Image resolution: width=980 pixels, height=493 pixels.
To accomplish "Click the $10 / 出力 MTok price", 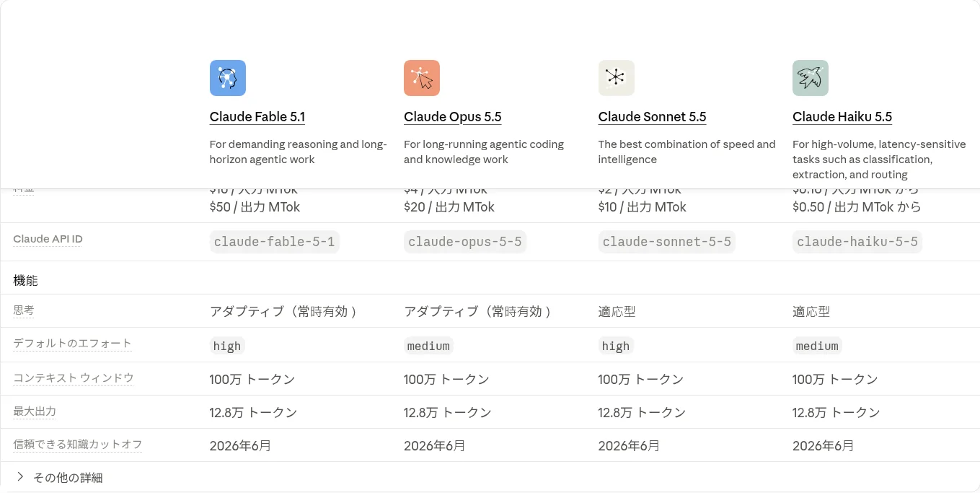I will [x=643, y=207].
